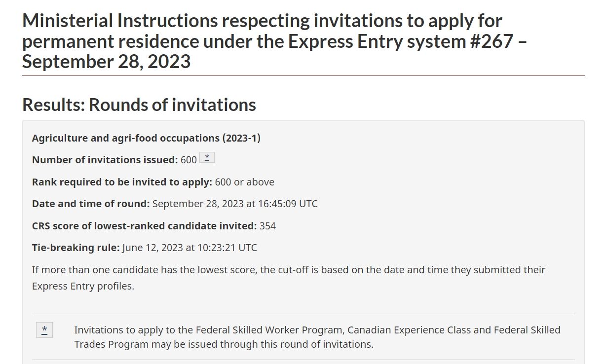Click the footnote asterisk beside 600 invitations
The width and height of the screenshot is (606, 364).
click(207, 158)
